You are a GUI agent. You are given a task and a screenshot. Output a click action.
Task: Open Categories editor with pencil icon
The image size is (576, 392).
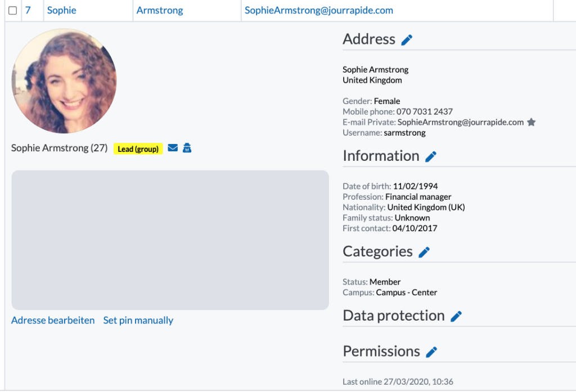pos(424,252)
